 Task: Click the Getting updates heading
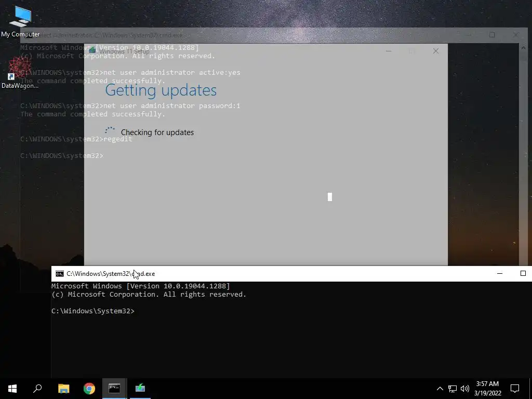(161, 90)
